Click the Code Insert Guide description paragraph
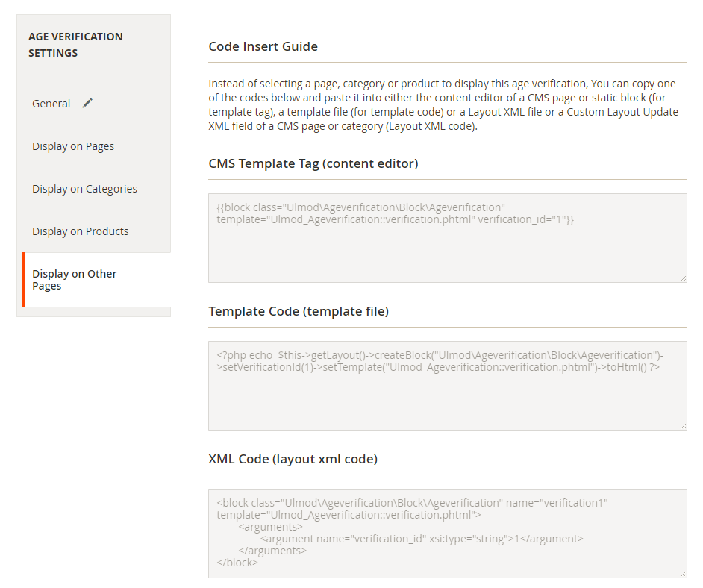703x588 pixels. point(443,105)
